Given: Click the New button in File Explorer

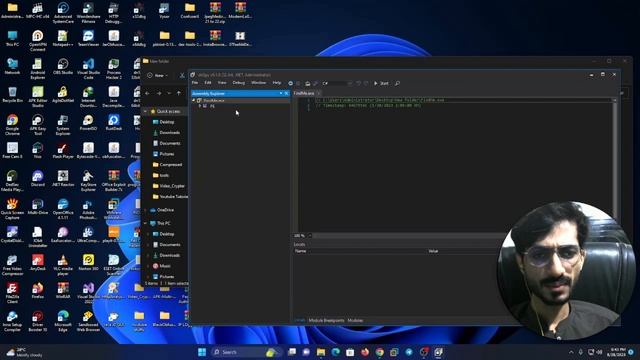Looking at the screenshot, I should click(158, 76).
